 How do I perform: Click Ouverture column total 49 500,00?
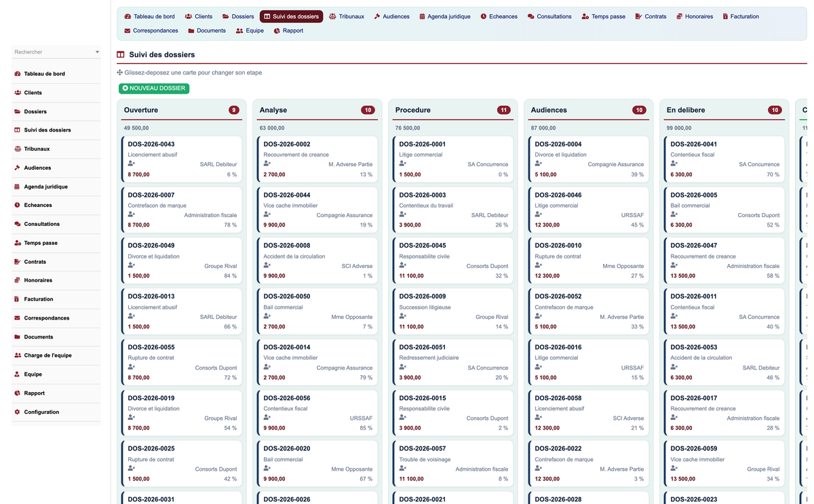(136, 128)
